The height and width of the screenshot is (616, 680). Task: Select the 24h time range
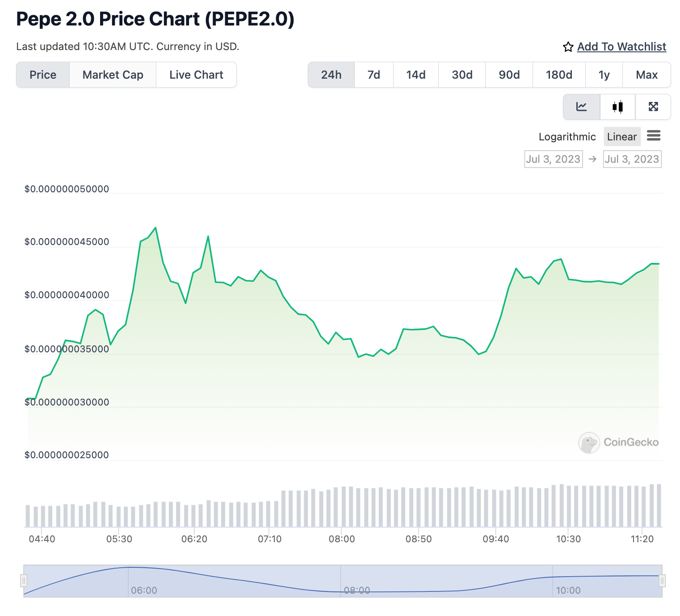coord(331,75)
